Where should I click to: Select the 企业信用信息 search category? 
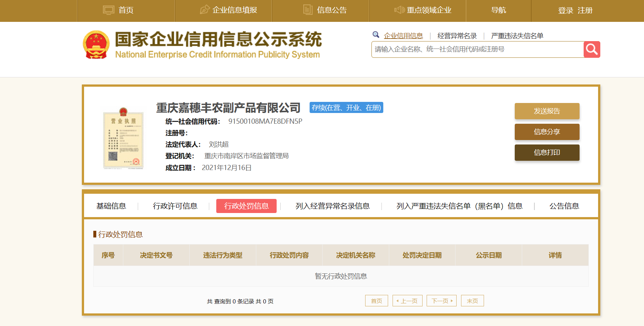pyautogui.click(x=403, y=36)
